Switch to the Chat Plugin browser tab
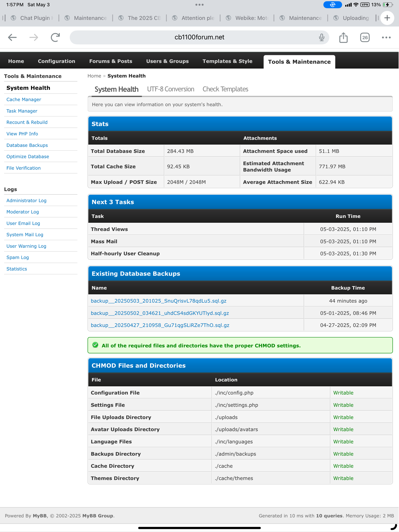This screenshot has width=399, height=532. [x=32, y=18]
